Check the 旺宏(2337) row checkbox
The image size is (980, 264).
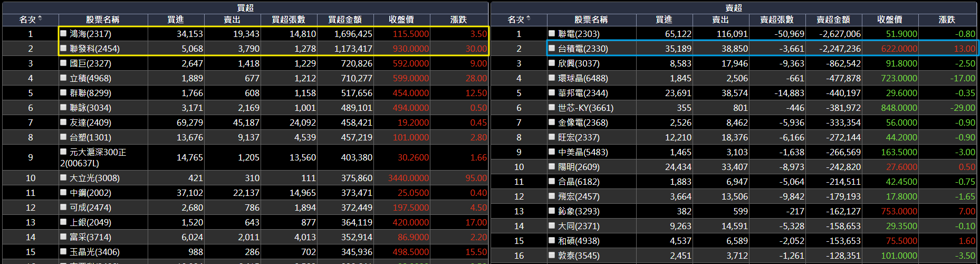click(552, 137)
